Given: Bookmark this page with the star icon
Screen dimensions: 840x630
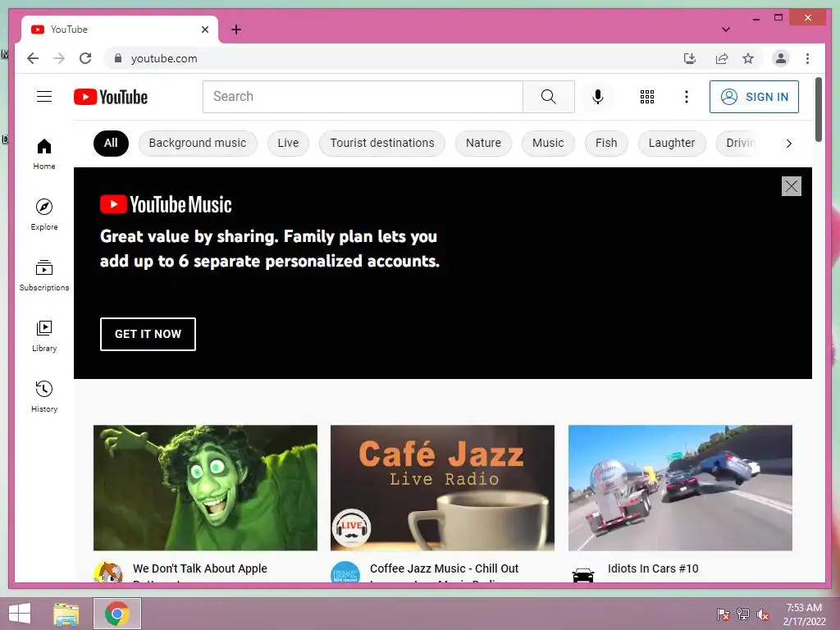Looking at the screenshot, I should pyautogui.click(x=748, y=58).
